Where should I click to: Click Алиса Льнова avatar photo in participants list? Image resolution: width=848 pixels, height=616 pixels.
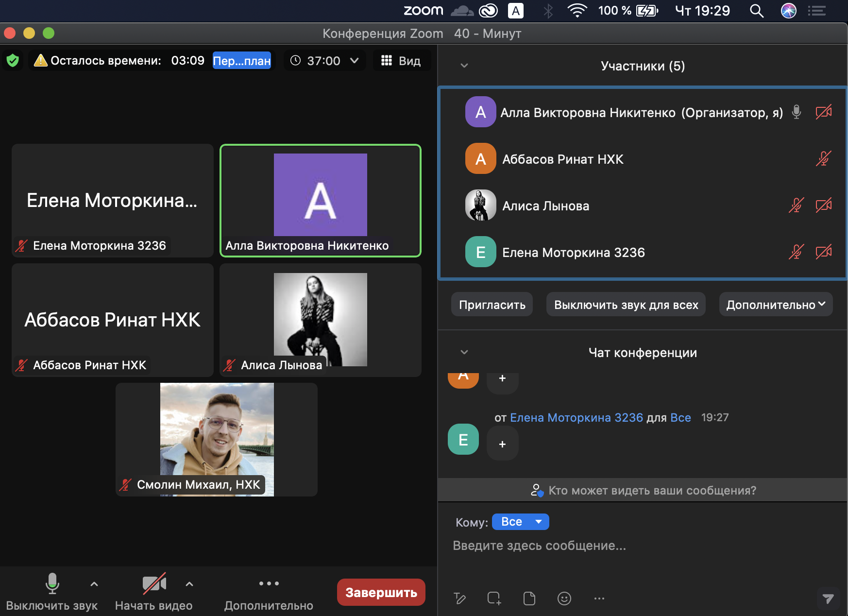point(481,205)
